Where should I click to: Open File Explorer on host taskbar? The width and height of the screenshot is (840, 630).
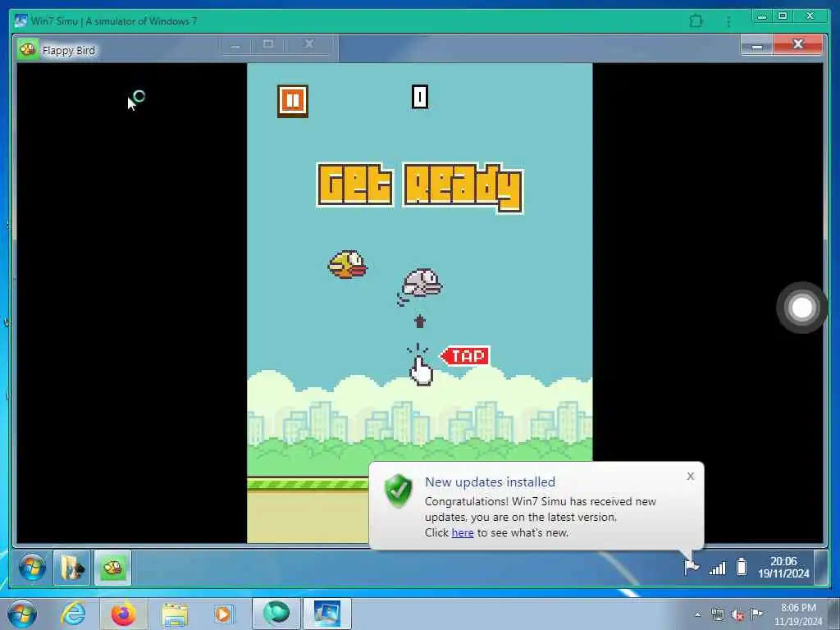coord(175,614)
